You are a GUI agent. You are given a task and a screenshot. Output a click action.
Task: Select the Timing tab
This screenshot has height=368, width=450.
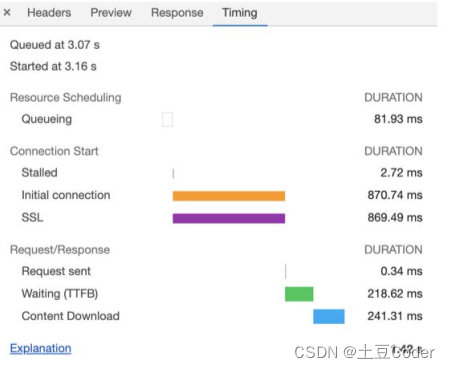tap(240, 13)
